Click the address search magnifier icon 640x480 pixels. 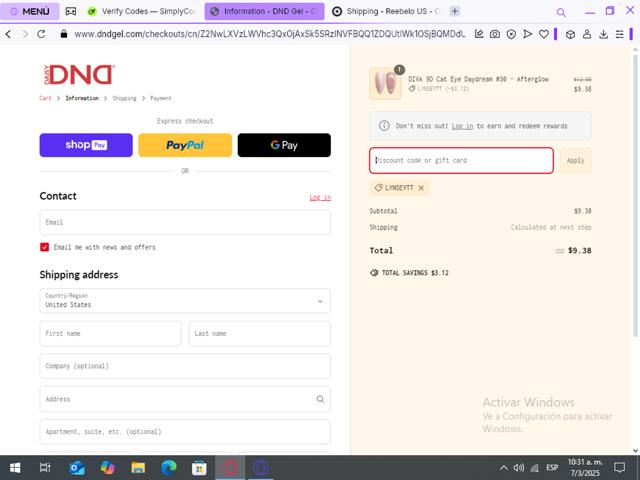coord(320,399)
